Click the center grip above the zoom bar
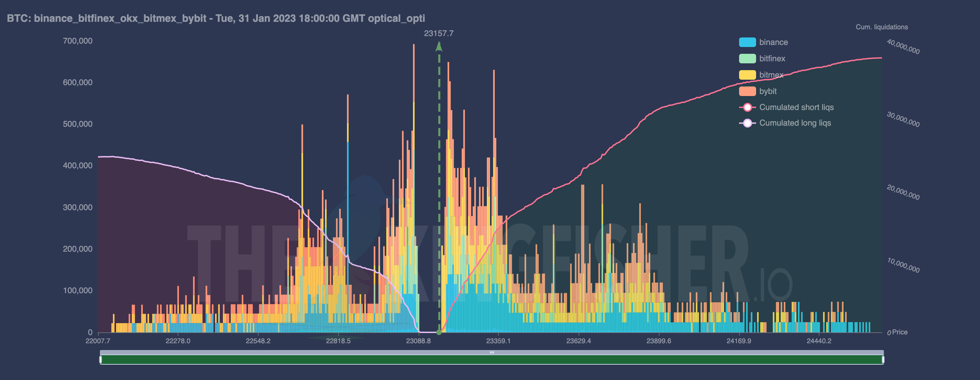This screenshot has height=380, width=980. tap(491, 352)
